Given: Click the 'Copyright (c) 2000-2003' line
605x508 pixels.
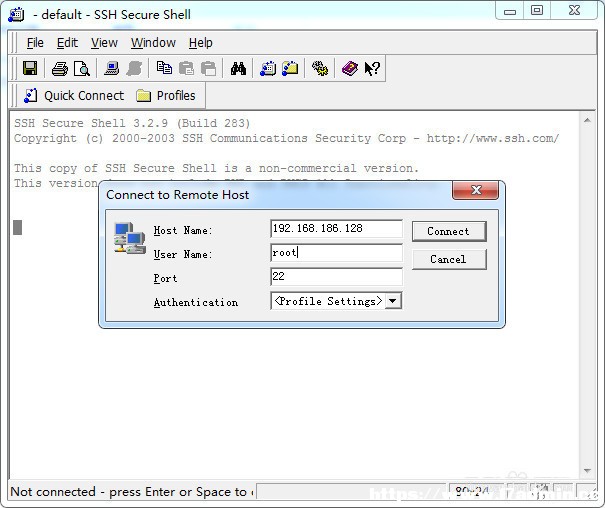Looking at the screenshot, I should point(286,138).
